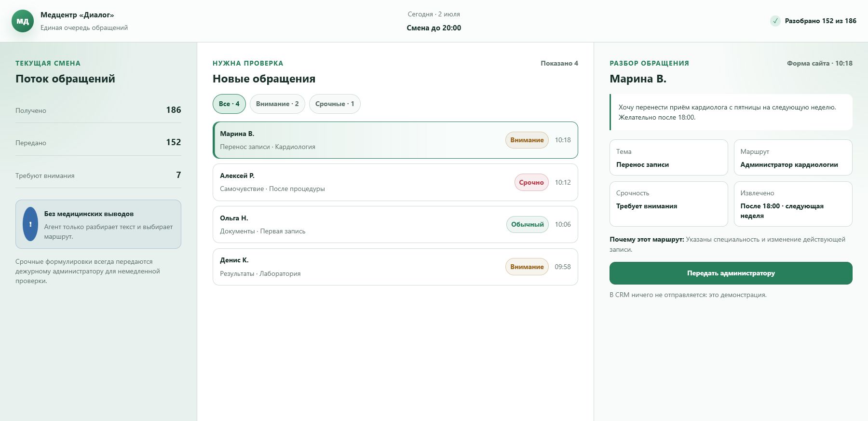Click the 09:58 time on Денис К.
Screen dimensions: 868x421
pos(563,267)
